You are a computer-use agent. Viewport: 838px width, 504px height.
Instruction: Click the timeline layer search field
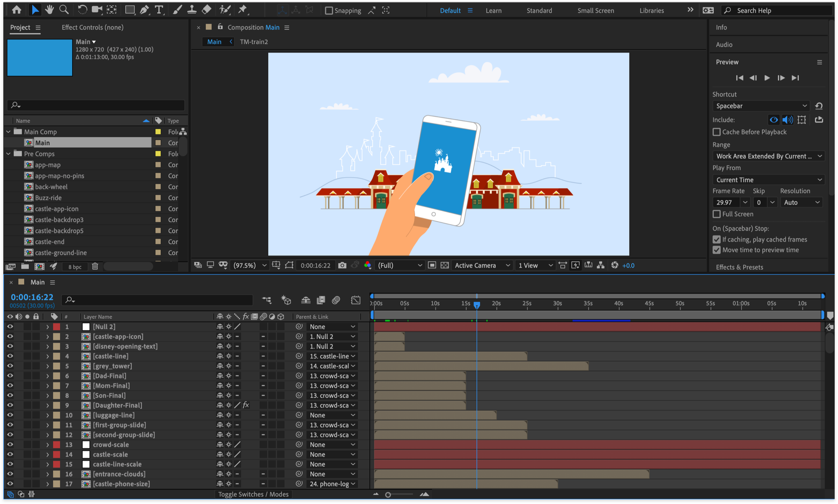pyautogui.click(x=157, y=300)
